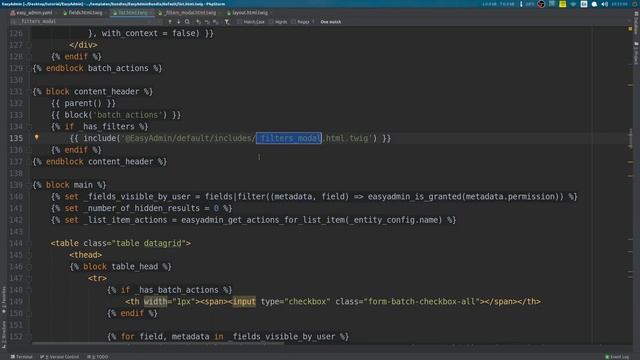The width and height of the screenshot is (640, 360).
Task: Click '_fields_visible_by_user' on line 152
Action: tap(281, 337)
